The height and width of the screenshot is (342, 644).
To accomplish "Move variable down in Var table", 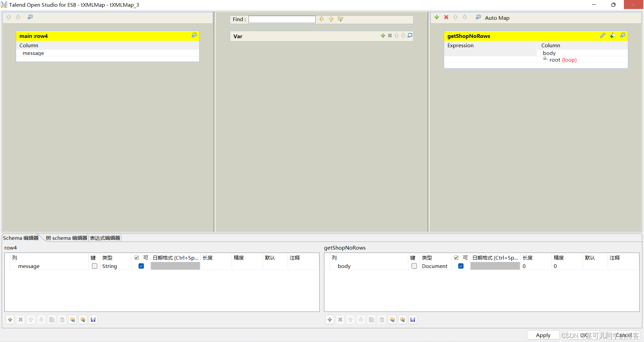I will pos(403,36).
